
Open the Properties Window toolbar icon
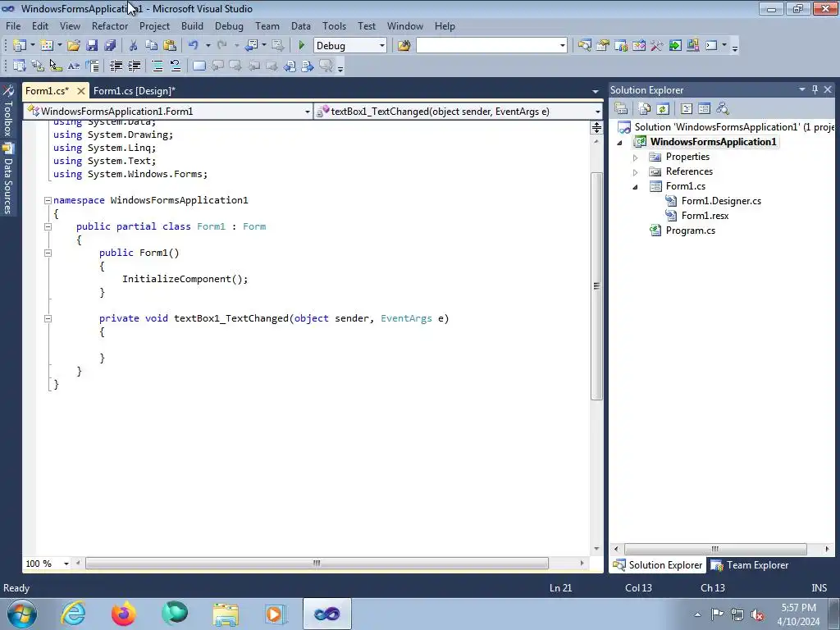click(603, 46)
